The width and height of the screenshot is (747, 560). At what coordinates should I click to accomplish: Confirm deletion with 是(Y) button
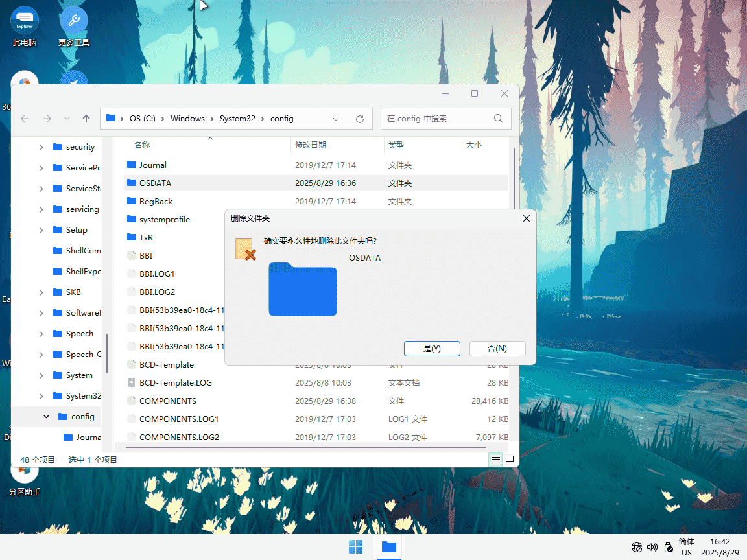point(432,349)
